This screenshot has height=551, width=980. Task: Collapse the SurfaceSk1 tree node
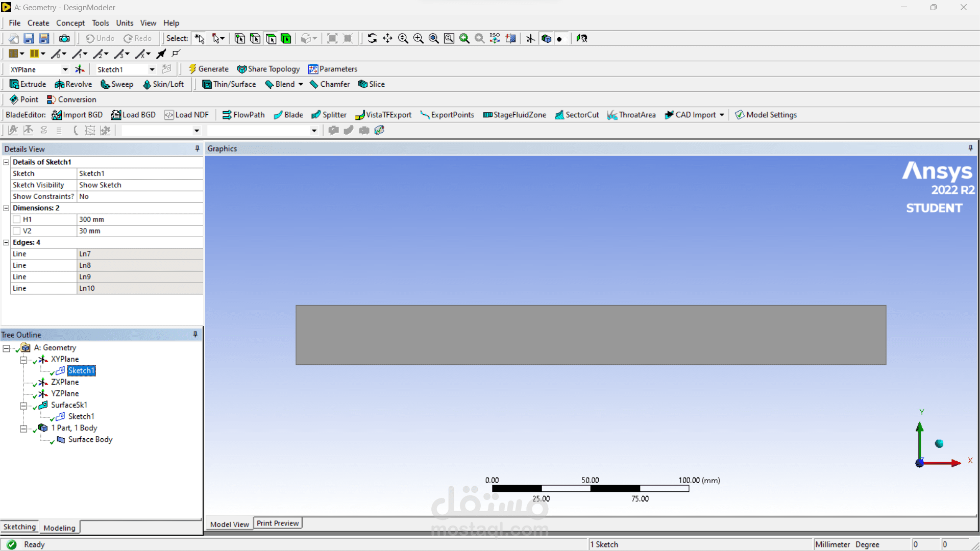[x=23, y=406]
